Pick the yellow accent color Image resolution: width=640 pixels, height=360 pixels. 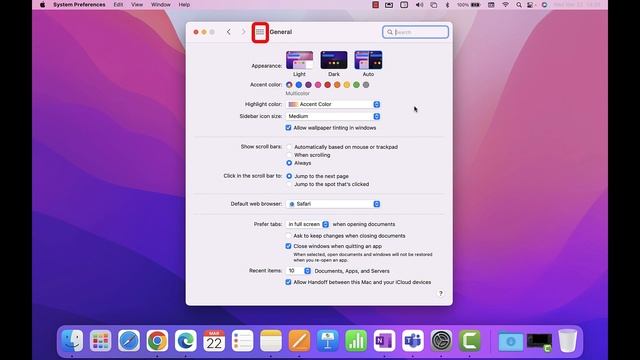[347, 85]
